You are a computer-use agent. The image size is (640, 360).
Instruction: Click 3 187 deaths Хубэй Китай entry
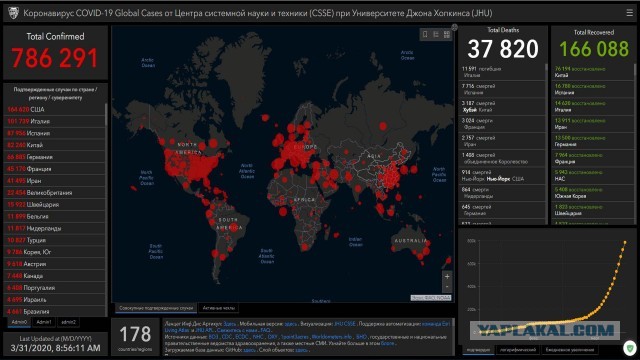point(502,106)
